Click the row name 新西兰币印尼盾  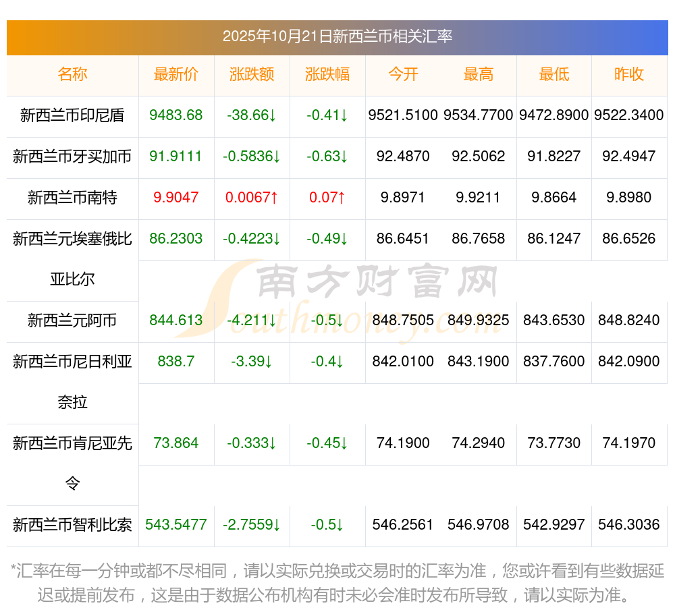[x=72, y=115]
